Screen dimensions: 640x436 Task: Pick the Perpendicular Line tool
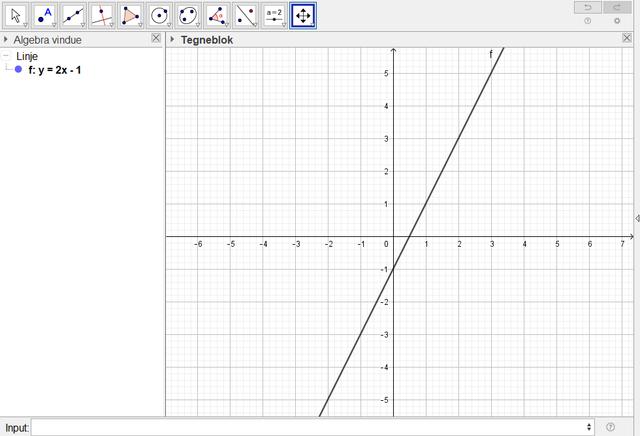103,16
